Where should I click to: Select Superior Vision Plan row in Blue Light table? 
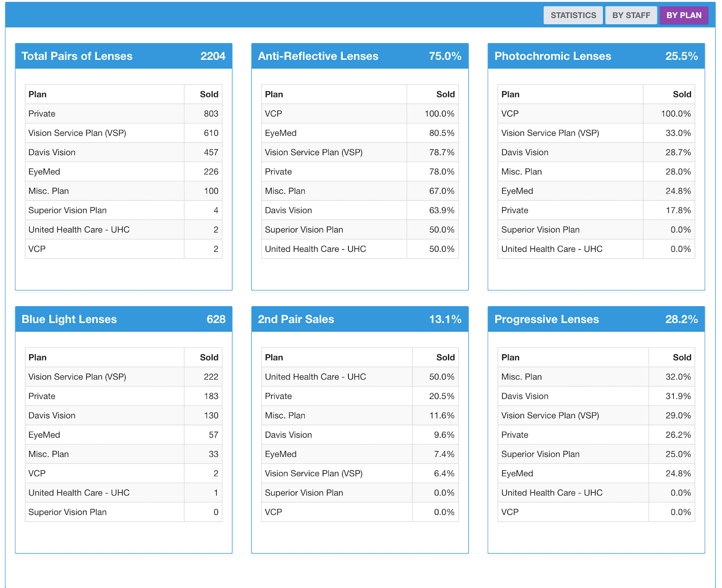[105, 512]
